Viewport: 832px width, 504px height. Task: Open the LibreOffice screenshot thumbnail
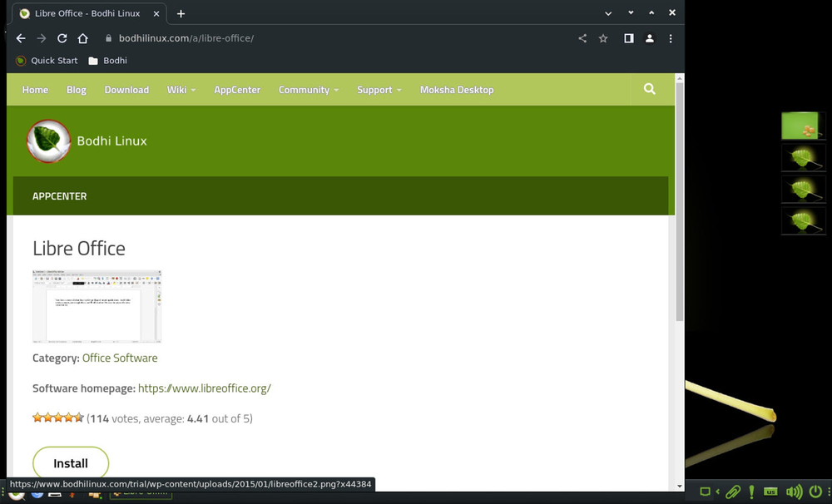pyautogui.click(x=97, y=306)
